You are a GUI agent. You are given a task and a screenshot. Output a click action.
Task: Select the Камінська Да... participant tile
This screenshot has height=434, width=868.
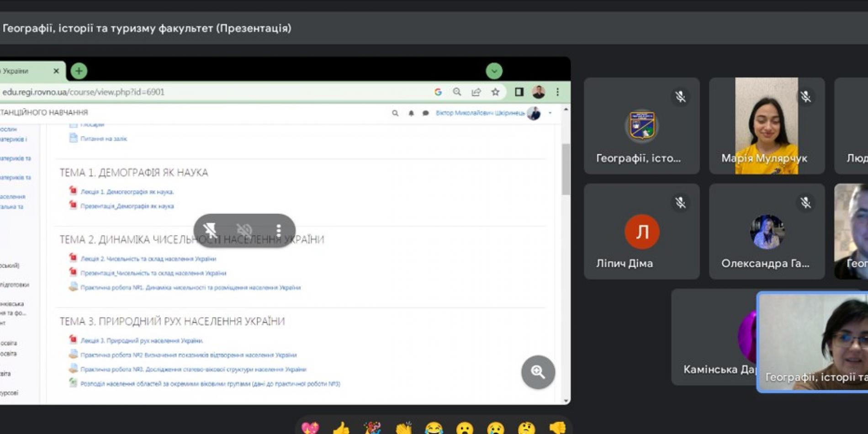click(x=714, y=337)
